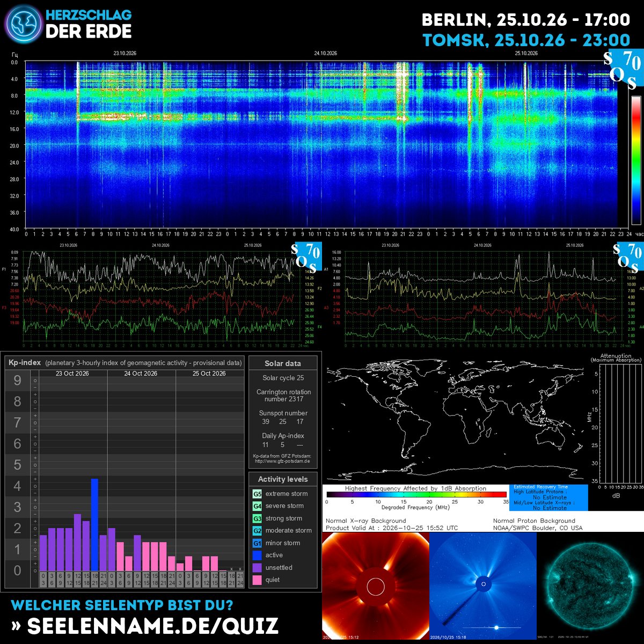Click the G3 strong storm swatch
This screenshot has width=644, height=644.
coord(258,518)
